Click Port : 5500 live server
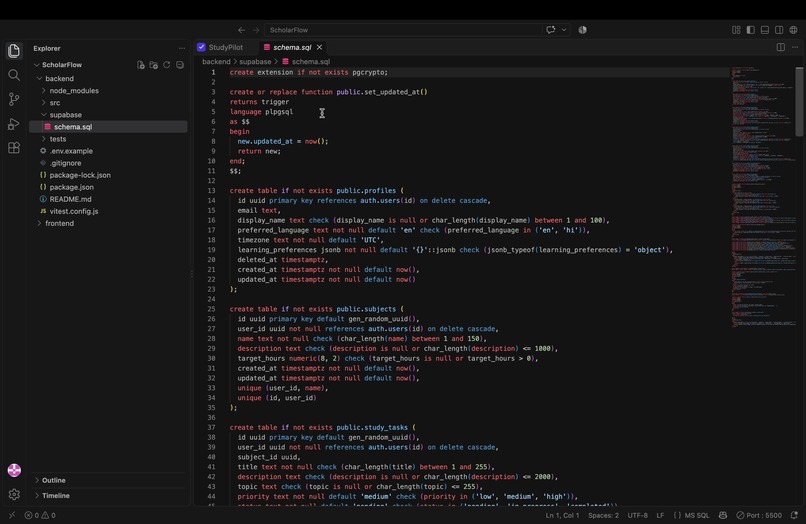Screen dimensions: 806x524 [x=759, y=515]
